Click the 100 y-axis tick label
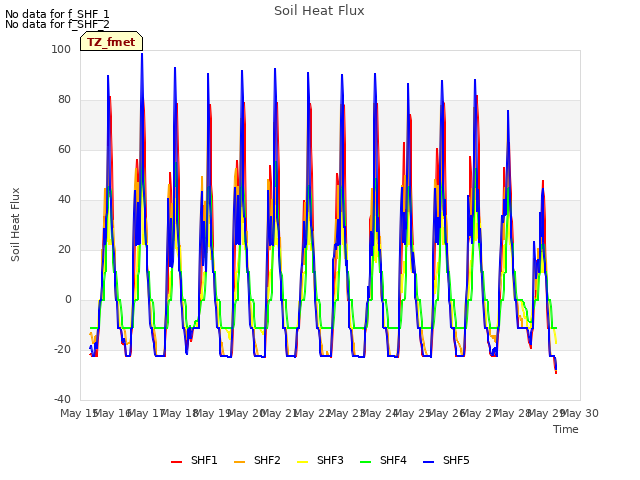 [61, 49]
